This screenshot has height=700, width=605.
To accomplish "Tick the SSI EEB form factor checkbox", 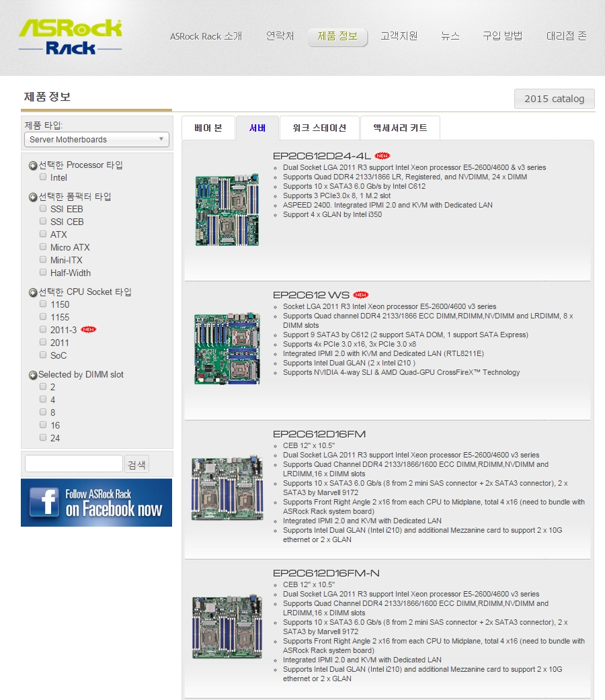I will tap(43, 208).
